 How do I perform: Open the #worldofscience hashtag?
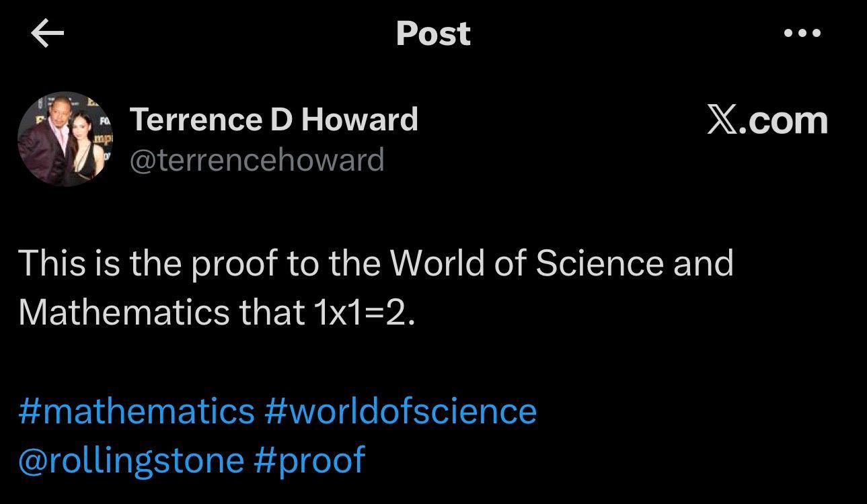coord(401,411)
